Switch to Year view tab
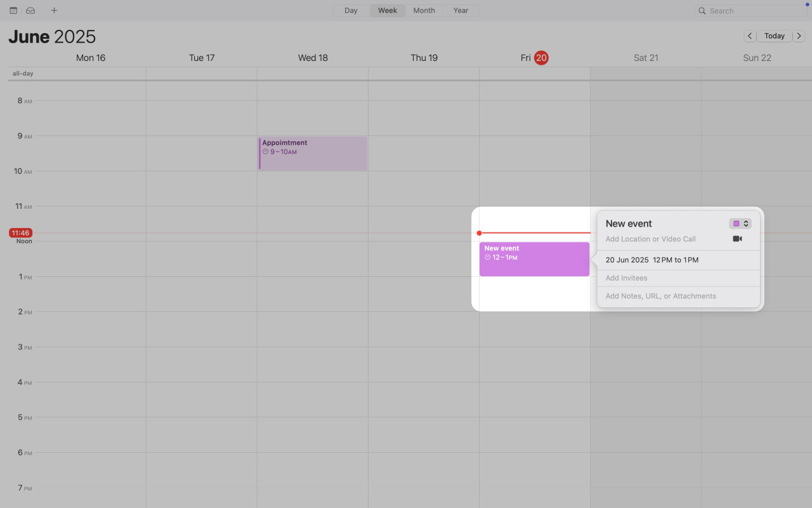This screenshot has height=508, width=812. 461,11
